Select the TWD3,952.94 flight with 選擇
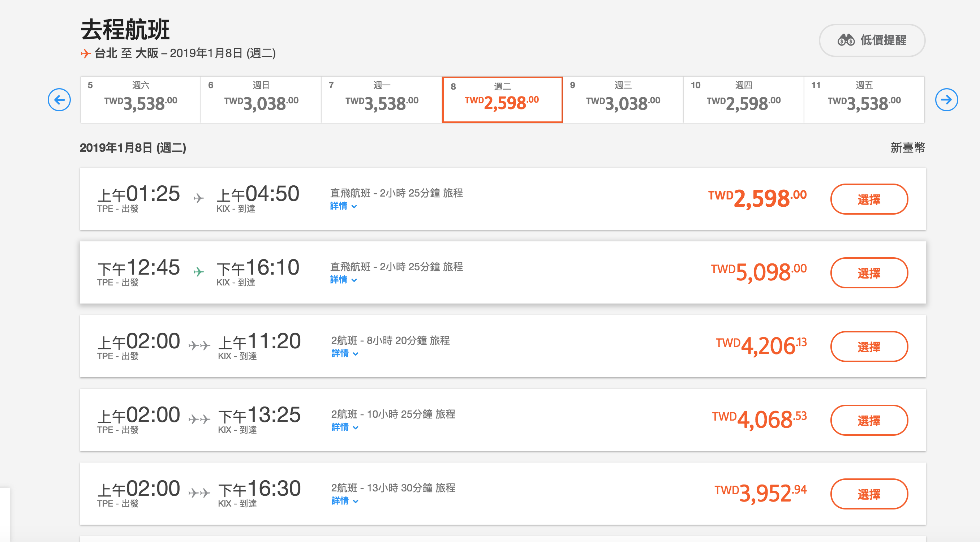Image resolution: width=980 pixels, height=542 pixels. click(869, 494)
